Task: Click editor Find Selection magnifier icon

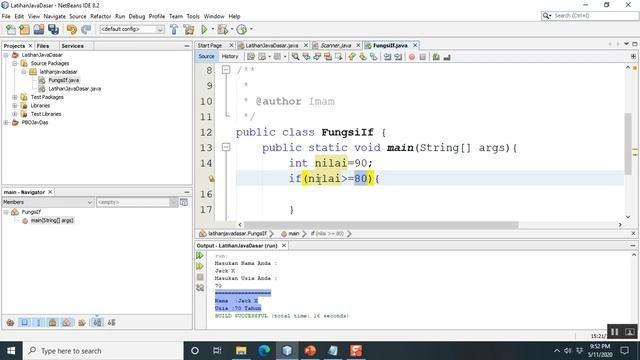Action: 295,57
